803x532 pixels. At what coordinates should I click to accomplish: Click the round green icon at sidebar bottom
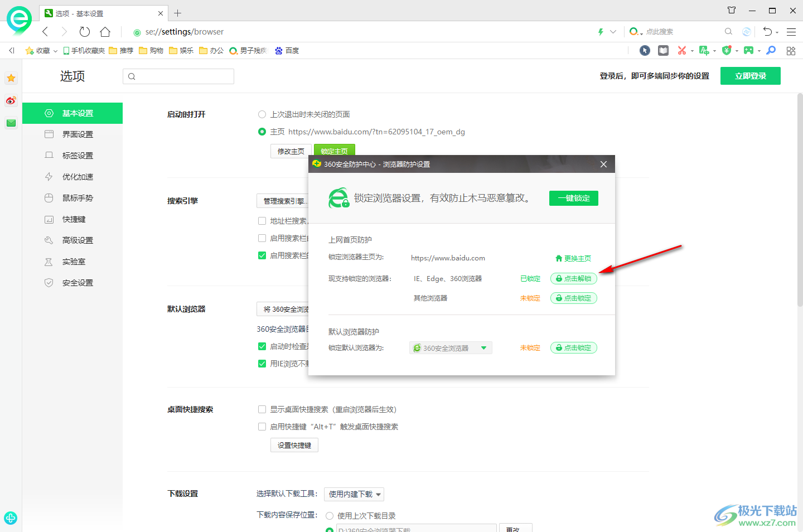coord(11,518)
